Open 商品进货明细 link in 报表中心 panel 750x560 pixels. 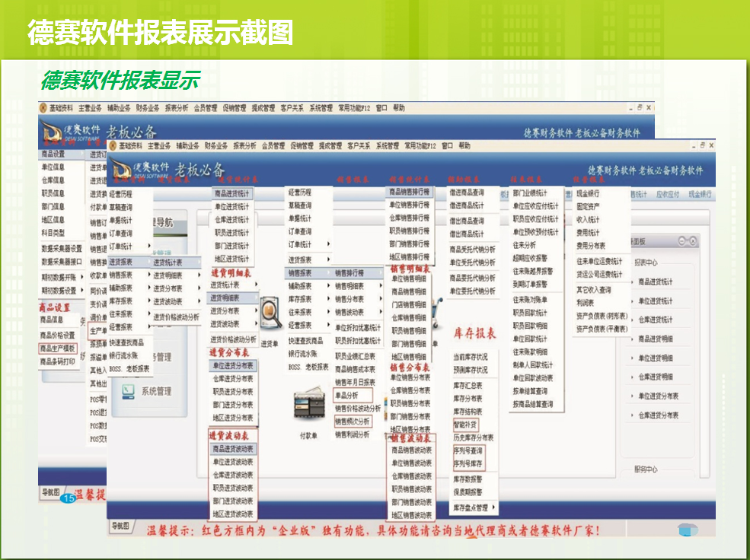coord(656,339)
